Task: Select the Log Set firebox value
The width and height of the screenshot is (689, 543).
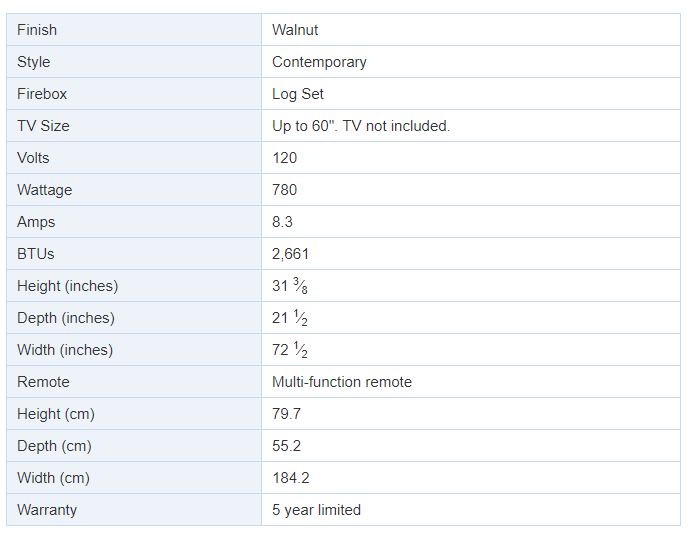Action: click(x=297, y=94)
